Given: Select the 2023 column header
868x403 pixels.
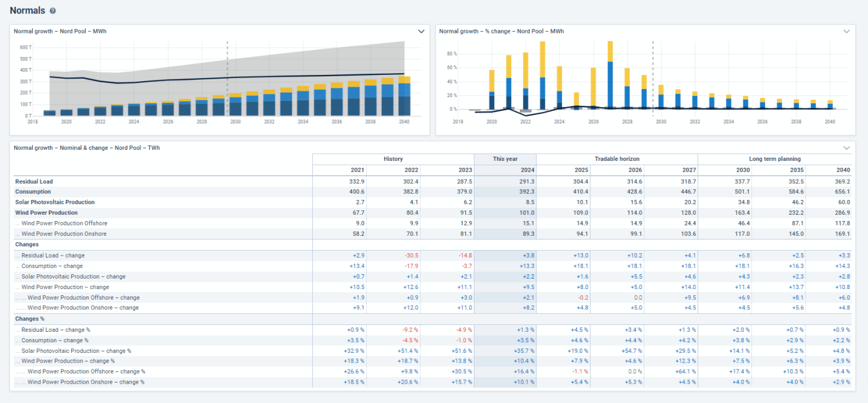Looking at the screenshot, I should pos(465,170).
